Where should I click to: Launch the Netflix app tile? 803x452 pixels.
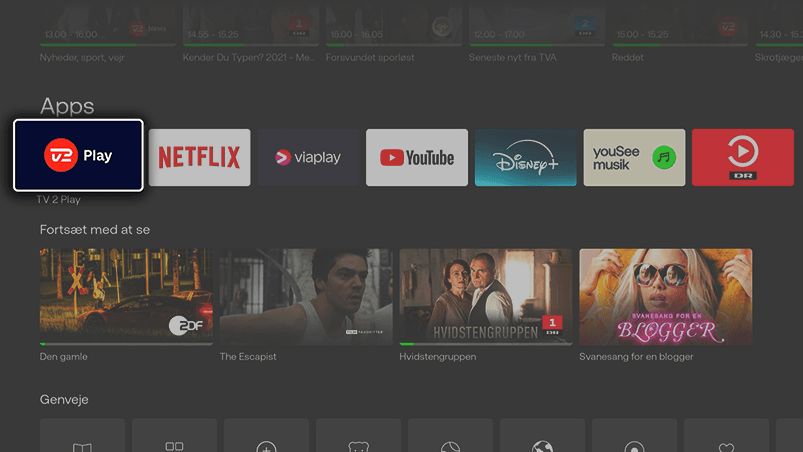point(199,157)
